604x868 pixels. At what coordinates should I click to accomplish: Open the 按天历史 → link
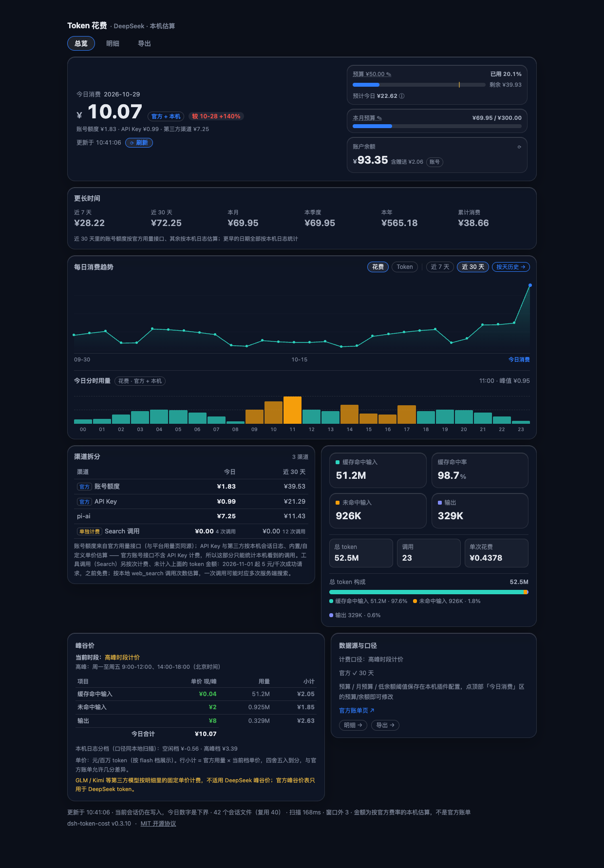[x=511, y=267]
